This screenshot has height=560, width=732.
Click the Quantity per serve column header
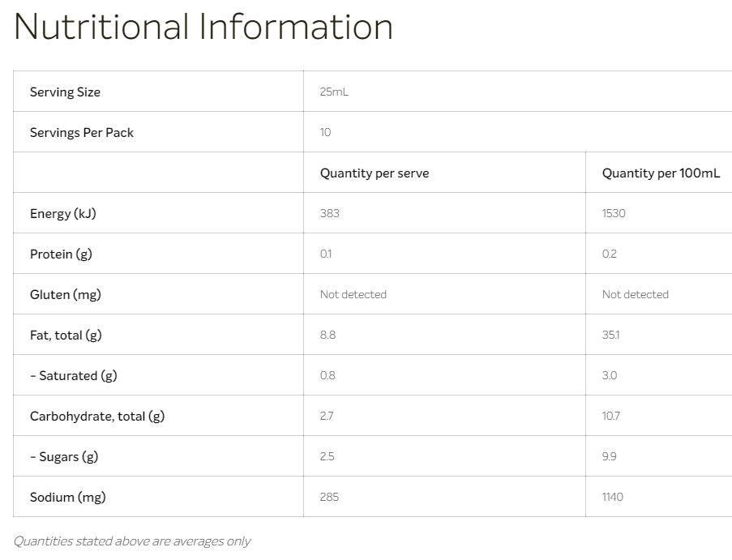375,173
